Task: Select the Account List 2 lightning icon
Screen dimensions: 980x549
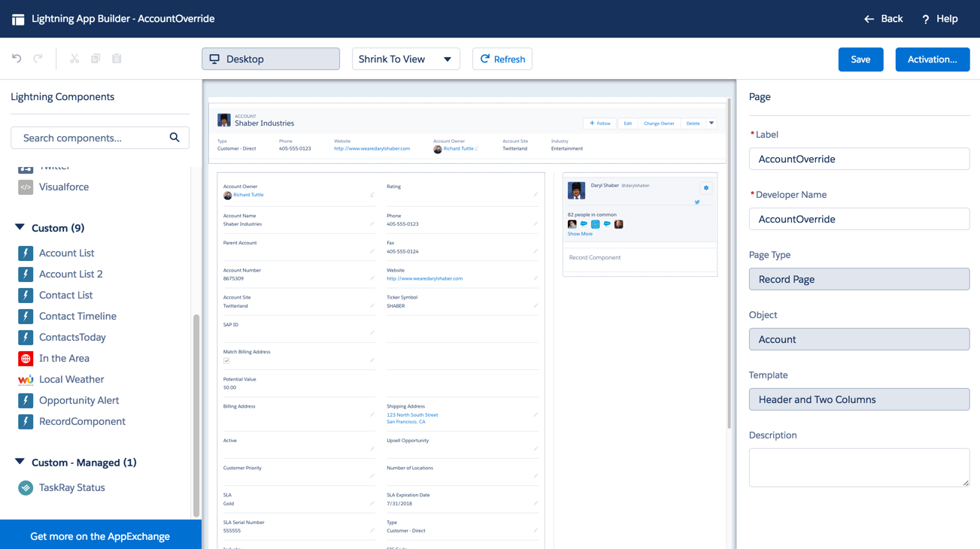Action: (26, 274)
